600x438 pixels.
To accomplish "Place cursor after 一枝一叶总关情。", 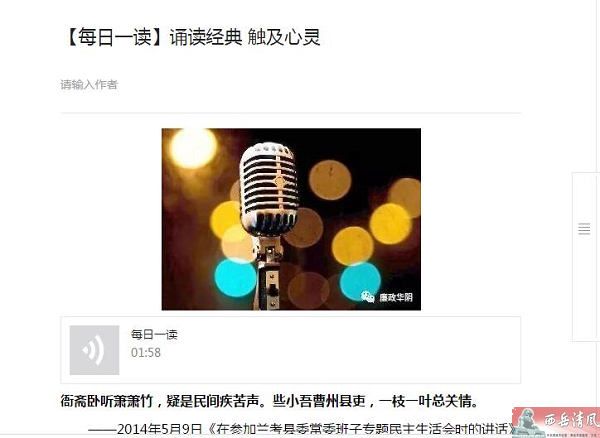I will (x=478, y=401).
